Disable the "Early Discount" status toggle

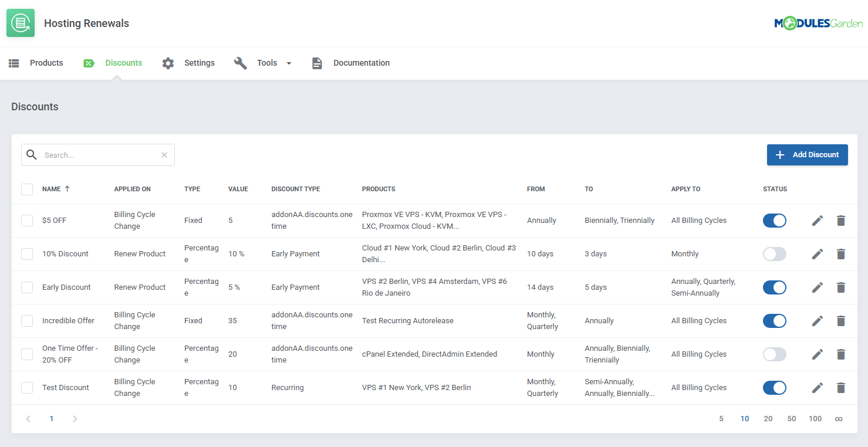(774, 287)
